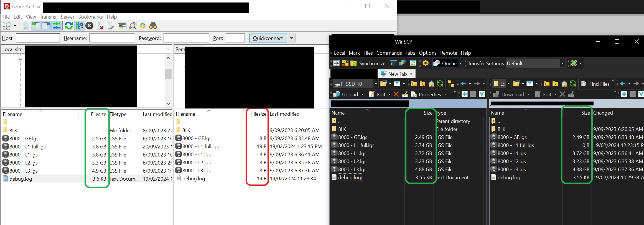Click the WinSCP Upload button
The width and height of the screenshot is (644, 225).
(x=346, y=94)
